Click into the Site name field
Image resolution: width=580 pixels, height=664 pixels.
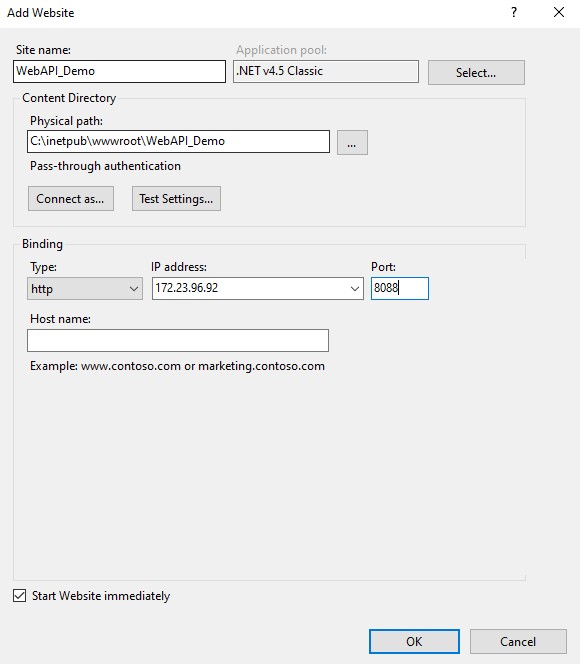[119, 71]
